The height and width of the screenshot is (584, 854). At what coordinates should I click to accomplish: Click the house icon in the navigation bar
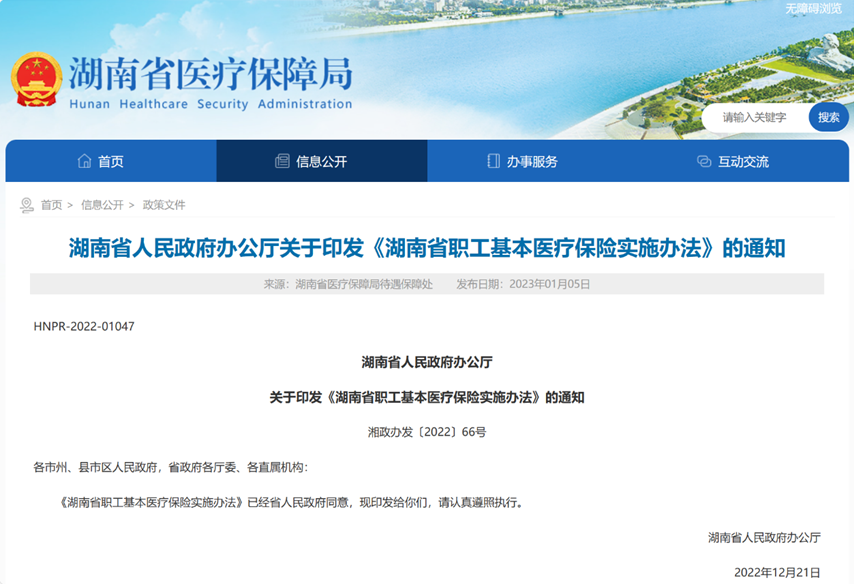pyautogui.click(x=85, y=161)
